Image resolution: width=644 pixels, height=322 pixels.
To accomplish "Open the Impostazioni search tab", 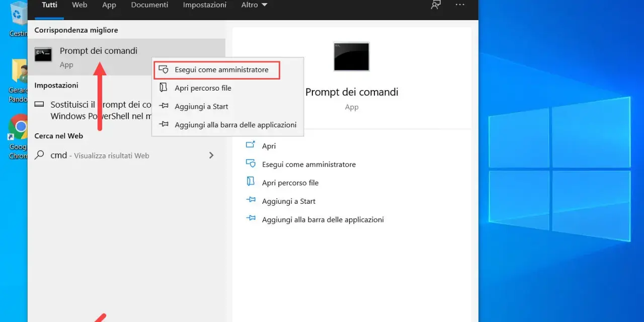I will point(205,5).
